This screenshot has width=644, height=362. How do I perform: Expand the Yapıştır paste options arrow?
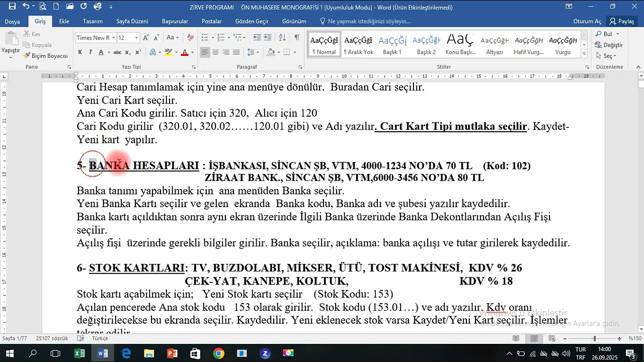[10, 57]
